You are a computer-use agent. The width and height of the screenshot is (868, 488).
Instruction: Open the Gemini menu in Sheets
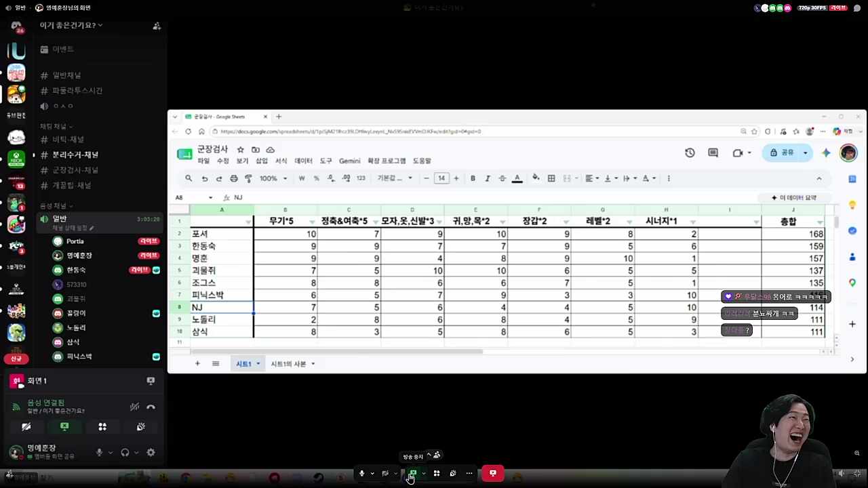tap(349, 161)
